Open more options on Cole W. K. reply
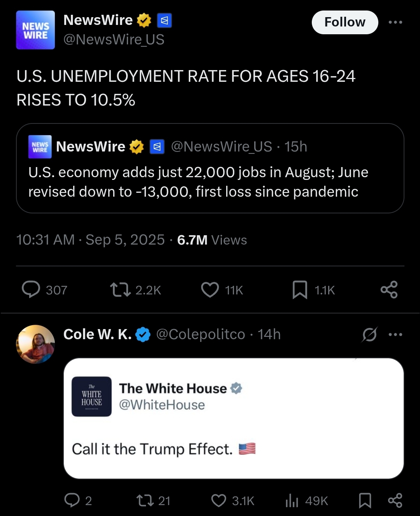 click(395, 335)
